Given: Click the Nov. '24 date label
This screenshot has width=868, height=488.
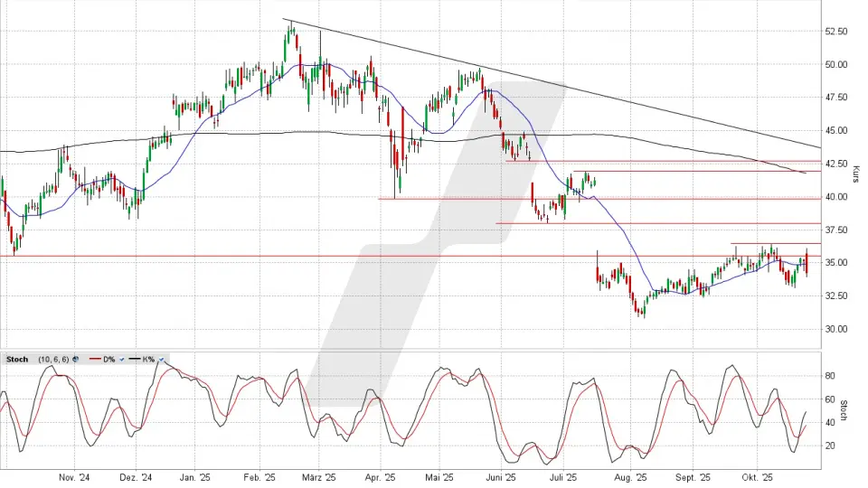Looking at the screenshot, I should coord(74,477).
